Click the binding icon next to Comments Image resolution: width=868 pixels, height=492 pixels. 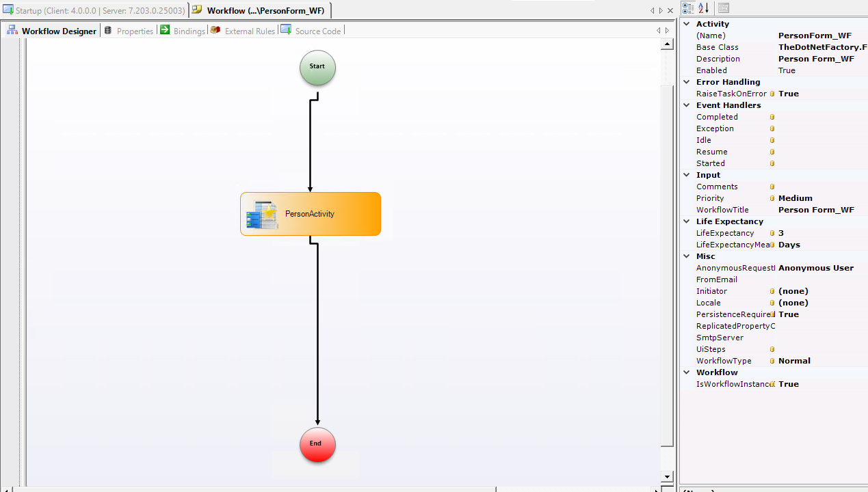pyautogui.click(x=772, y=187)
